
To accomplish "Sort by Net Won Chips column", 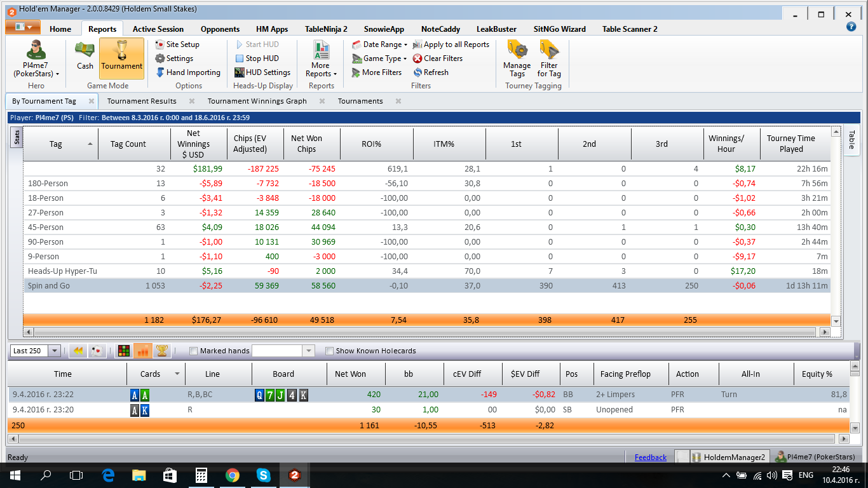I will click(x=313, y=144).
